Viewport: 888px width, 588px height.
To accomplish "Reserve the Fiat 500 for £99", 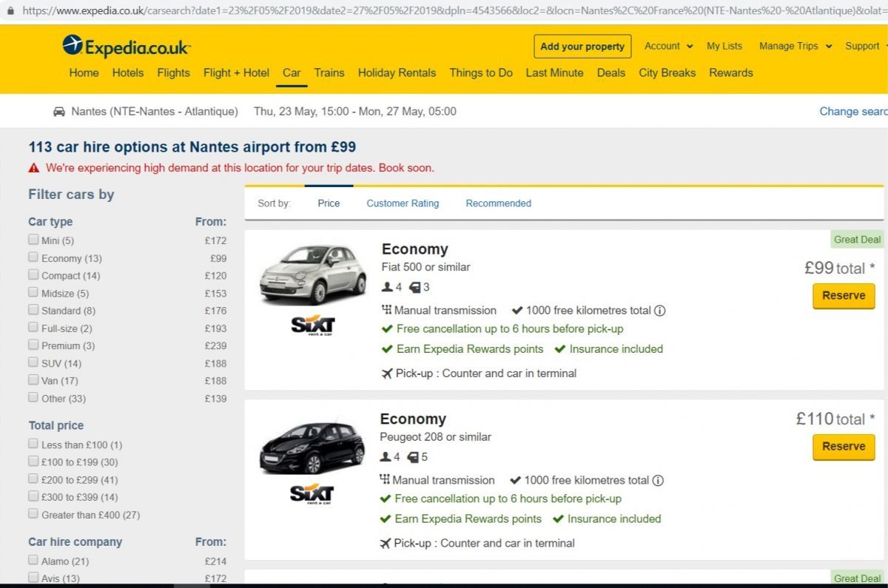I will tap(843, 296).
